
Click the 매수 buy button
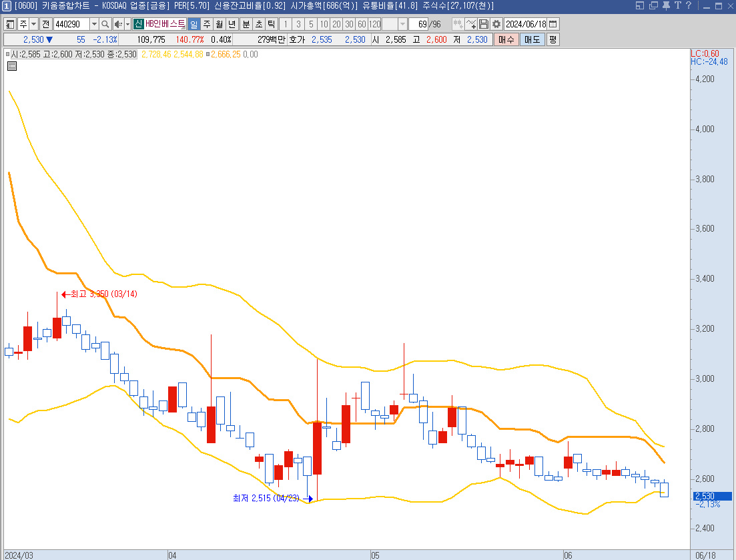click(x=506, y=39)
